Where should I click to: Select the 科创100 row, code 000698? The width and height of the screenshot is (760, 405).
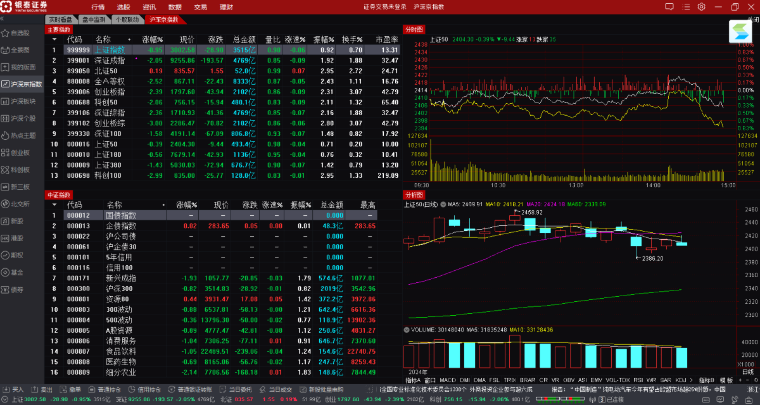click(x=222, y=175)
